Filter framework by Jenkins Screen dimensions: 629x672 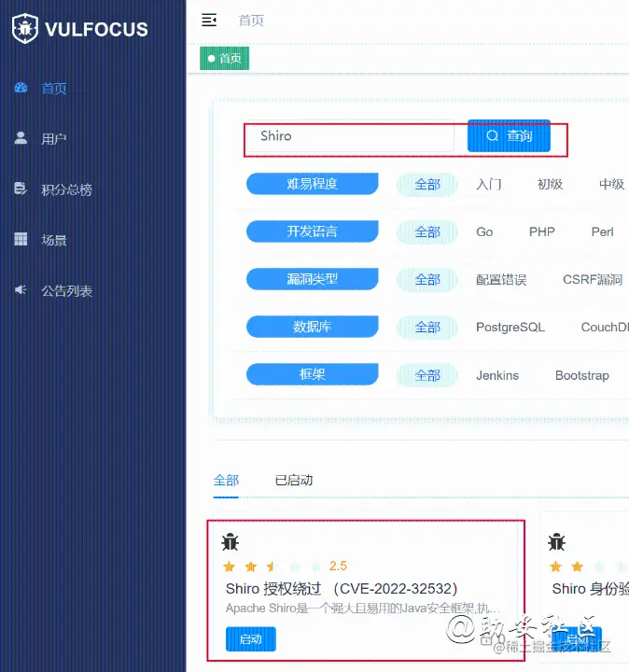(497, 375)
